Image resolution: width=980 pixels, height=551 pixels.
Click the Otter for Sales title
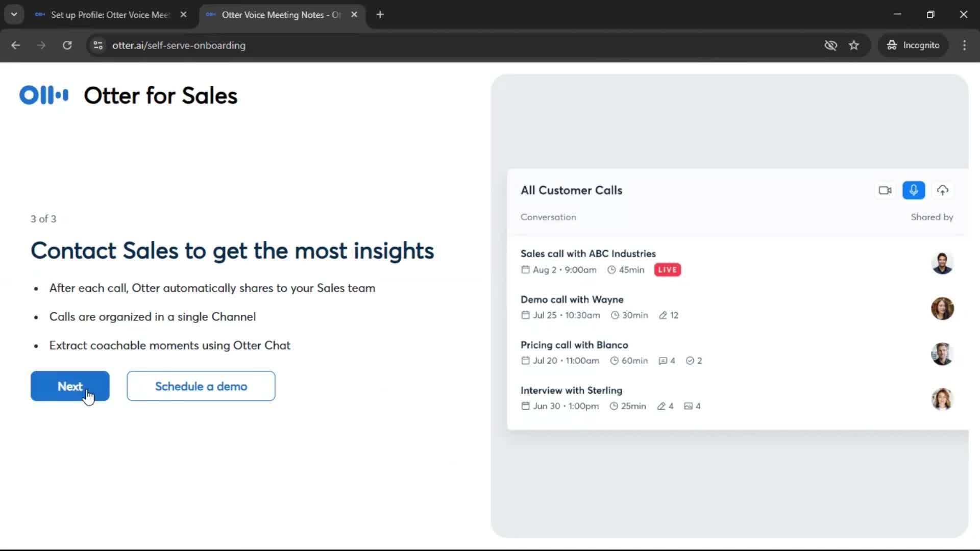pos(160,95)
